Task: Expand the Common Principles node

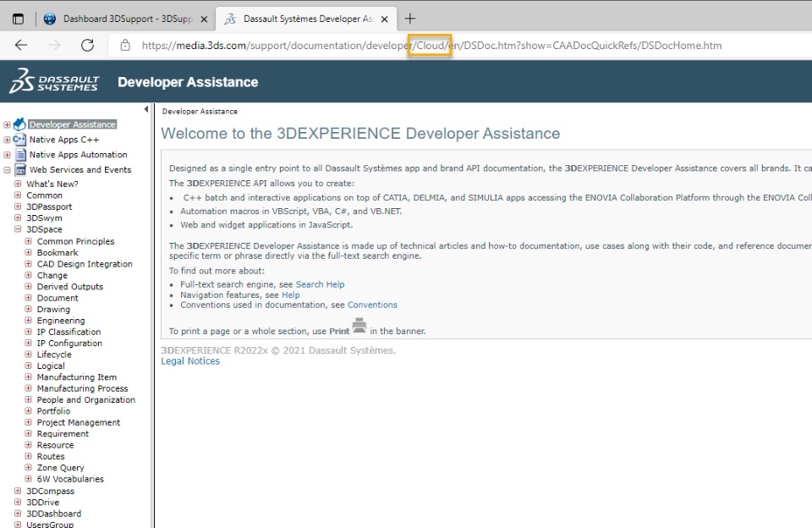Action: [29, 241]
